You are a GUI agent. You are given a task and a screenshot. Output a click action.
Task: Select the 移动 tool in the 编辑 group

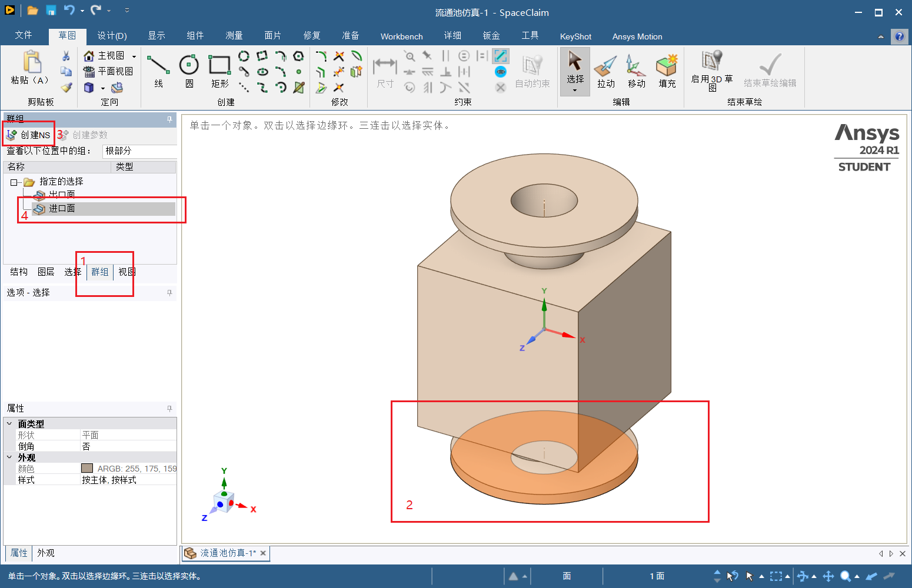(636, 71)
